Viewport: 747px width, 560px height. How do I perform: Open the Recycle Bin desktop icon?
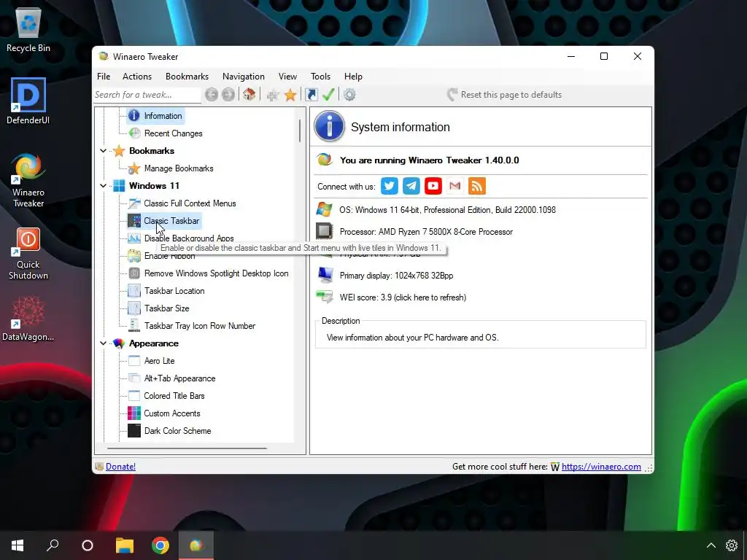point(28,29)
